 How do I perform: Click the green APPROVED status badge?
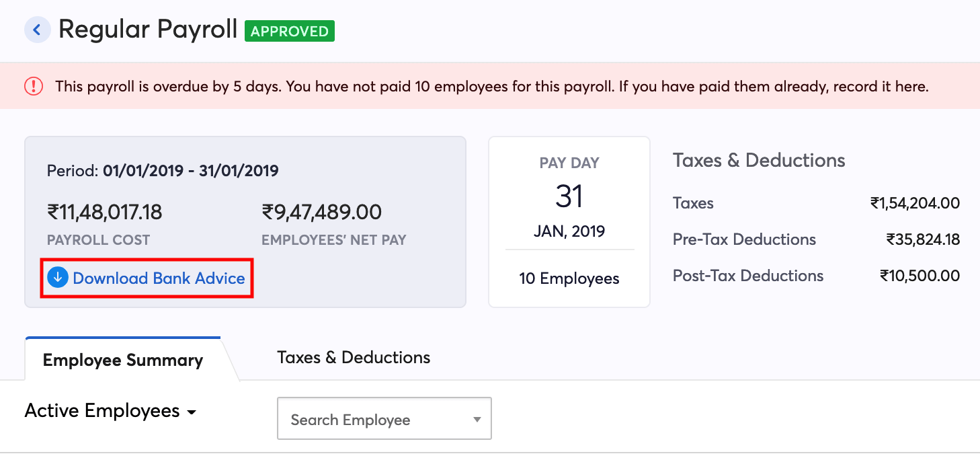pyautogui.click(x=290, y=31)
